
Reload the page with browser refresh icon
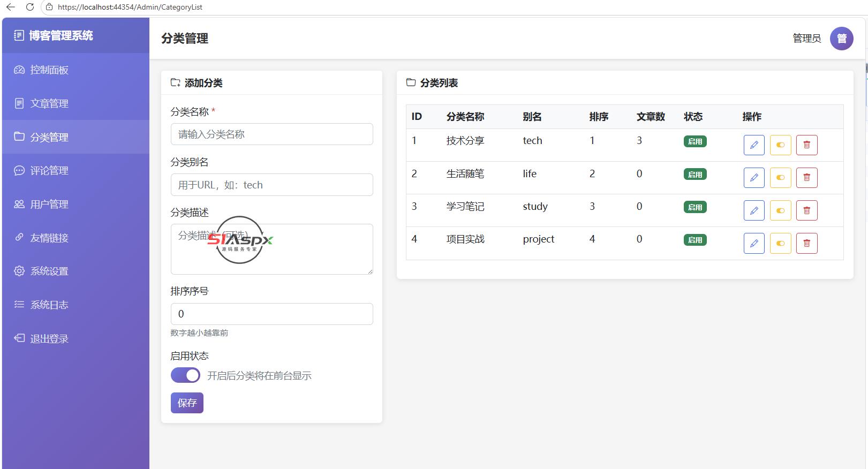[30, 7]
